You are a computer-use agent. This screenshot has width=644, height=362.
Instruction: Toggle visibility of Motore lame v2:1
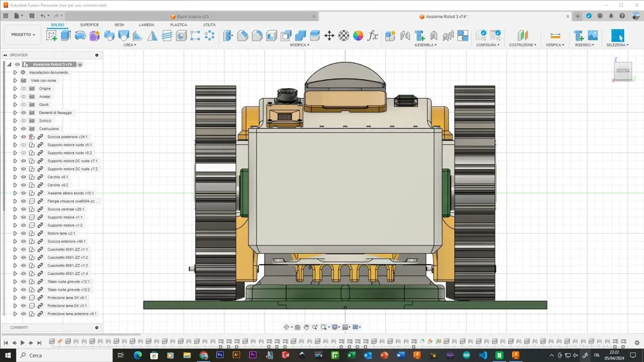pos(23,233)
